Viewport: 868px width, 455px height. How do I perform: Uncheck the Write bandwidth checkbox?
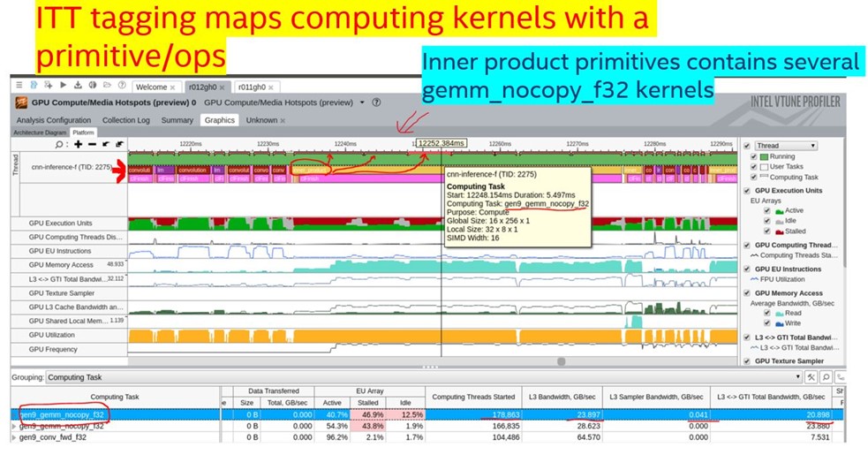766,323
